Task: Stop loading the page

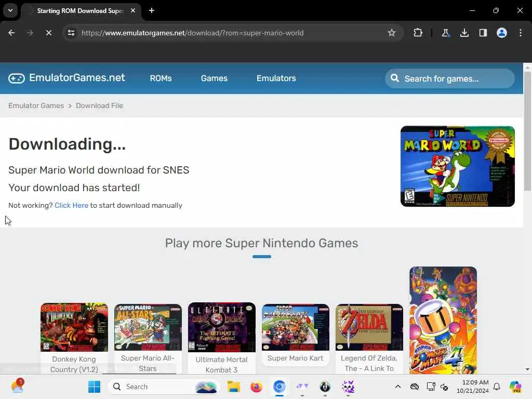Action: [48, 33]
